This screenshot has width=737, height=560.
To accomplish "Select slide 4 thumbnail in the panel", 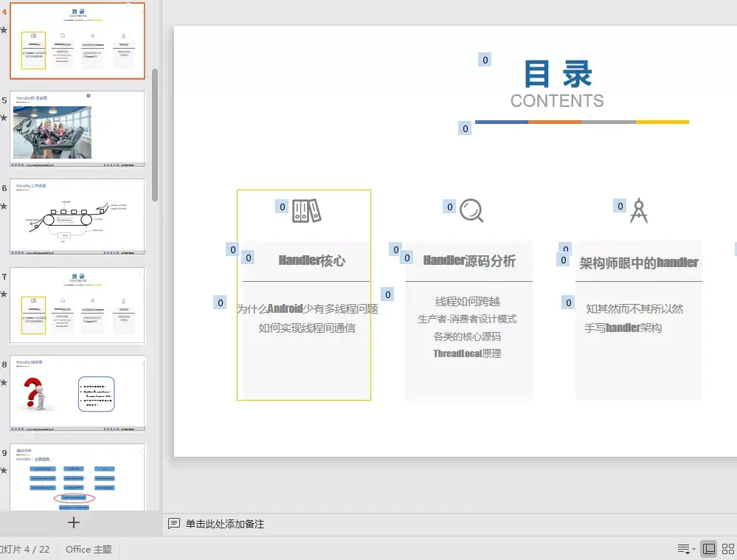I will click(x=77, y=41).
